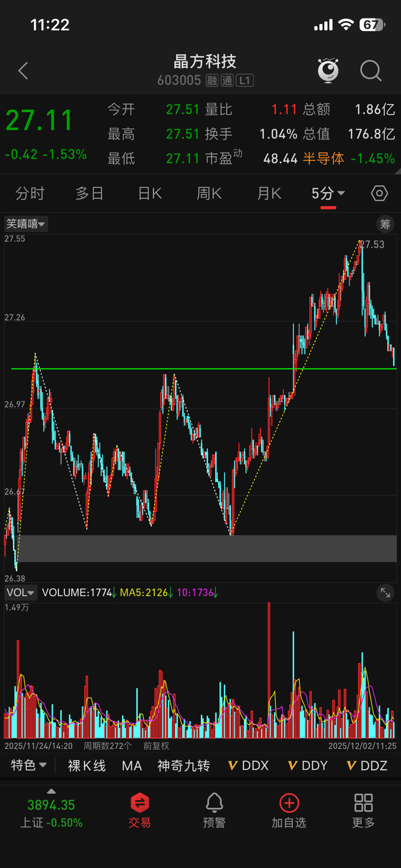Switch to the 多日 tab
401x868 pixels.
coord(90,194)
